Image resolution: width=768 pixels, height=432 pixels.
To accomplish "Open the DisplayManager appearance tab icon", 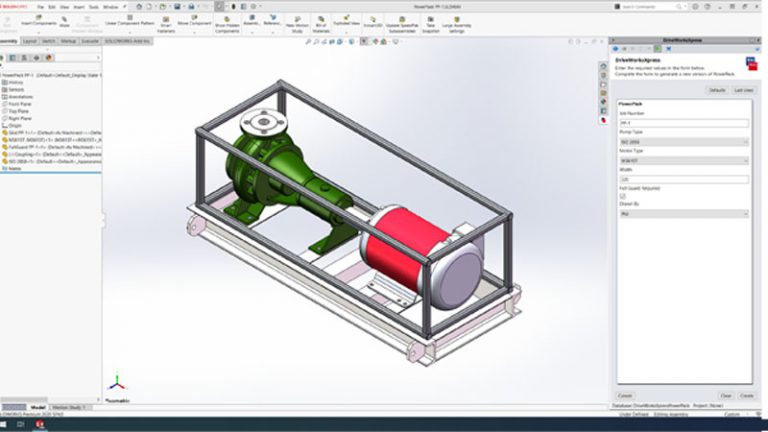I will (x=48, y=58).
